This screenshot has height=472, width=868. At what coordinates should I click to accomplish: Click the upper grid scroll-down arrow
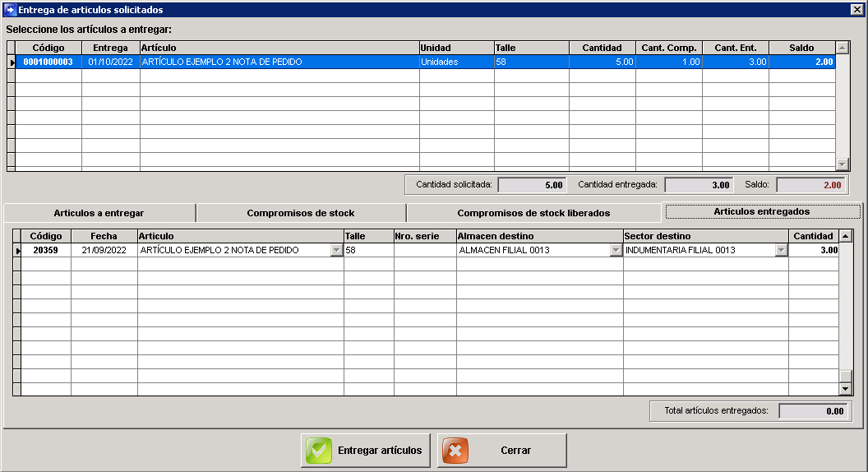click(x=842, y=164)
